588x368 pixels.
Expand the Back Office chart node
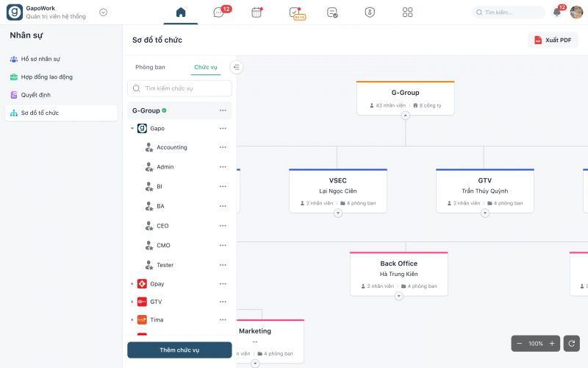[398, 296]
